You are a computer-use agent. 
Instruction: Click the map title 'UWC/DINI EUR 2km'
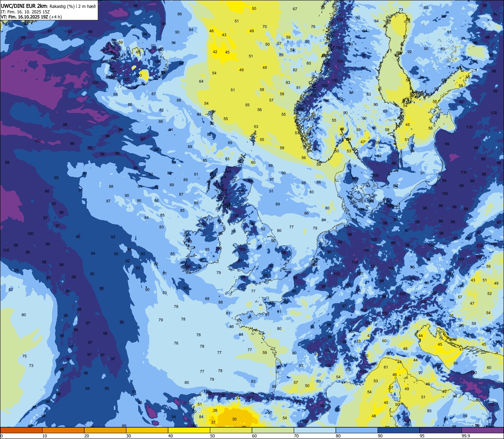[24, 6]
